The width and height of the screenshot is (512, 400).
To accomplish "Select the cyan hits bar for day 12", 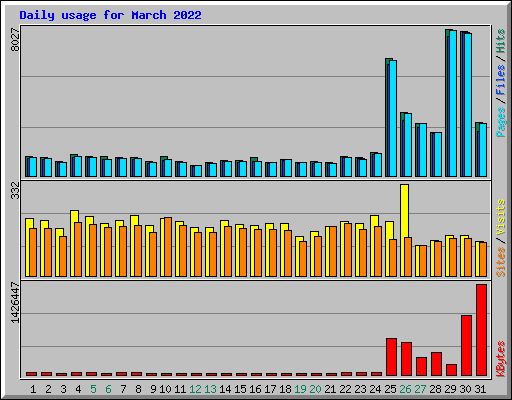I will [x=198, y=171].
